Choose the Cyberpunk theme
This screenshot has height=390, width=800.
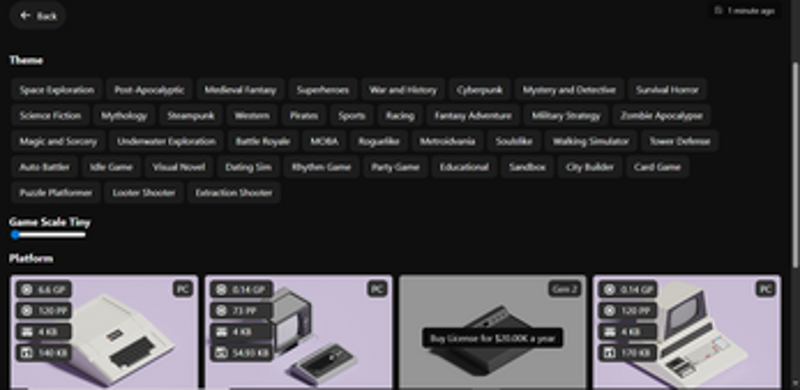[x=480, y=90]
